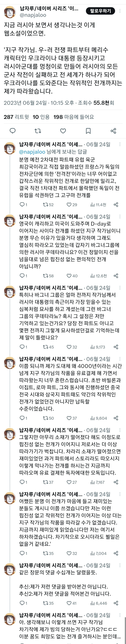View the 10 인용 quotes list

point(41,117)
